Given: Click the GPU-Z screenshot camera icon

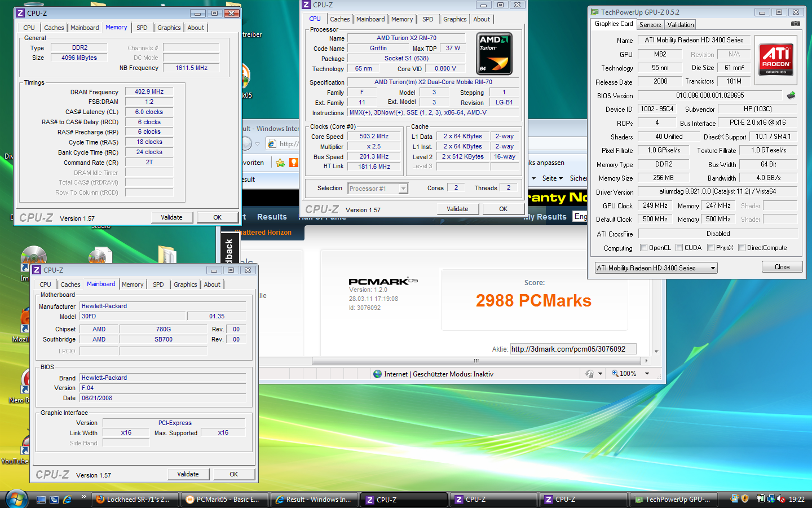Looking at the screenshot, I should pyautogui.click(x=795, y=24).
